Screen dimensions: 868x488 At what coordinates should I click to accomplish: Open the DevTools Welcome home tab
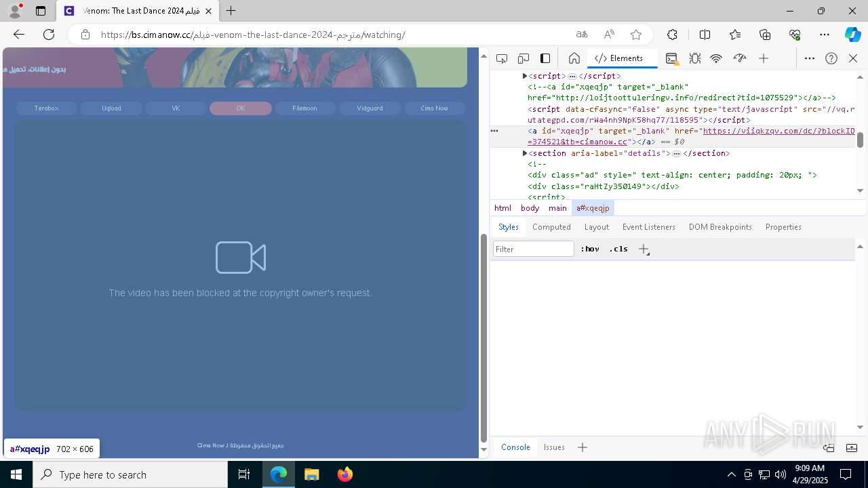point(574,58)
